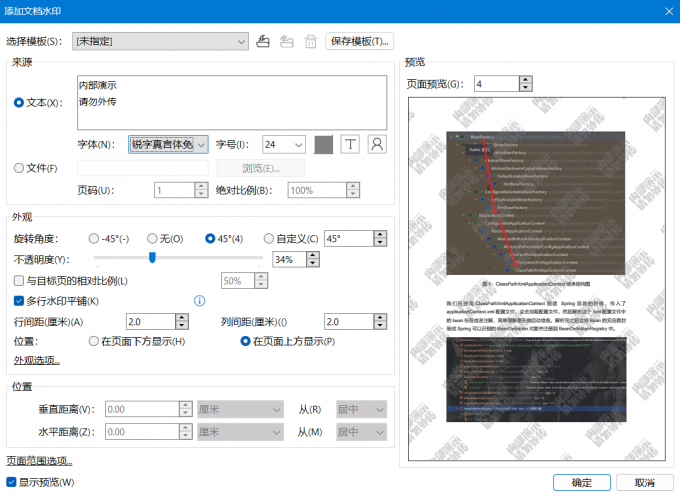
Task: Click the vertical distance field
Action: (x=142, y=409)
